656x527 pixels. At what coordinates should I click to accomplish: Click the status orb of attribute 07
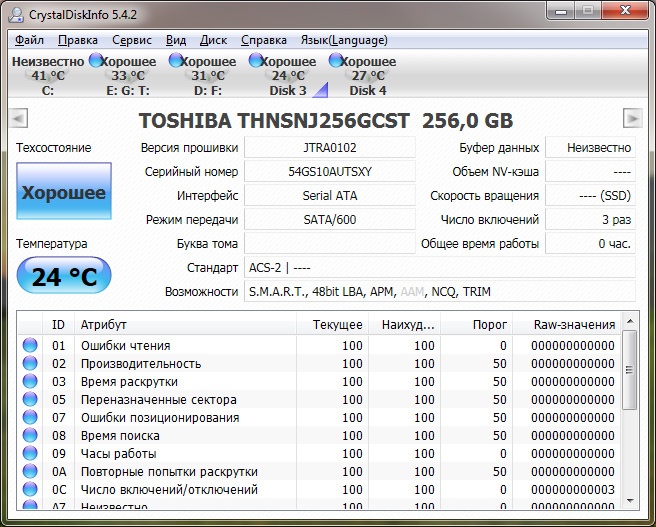(30, 417)
